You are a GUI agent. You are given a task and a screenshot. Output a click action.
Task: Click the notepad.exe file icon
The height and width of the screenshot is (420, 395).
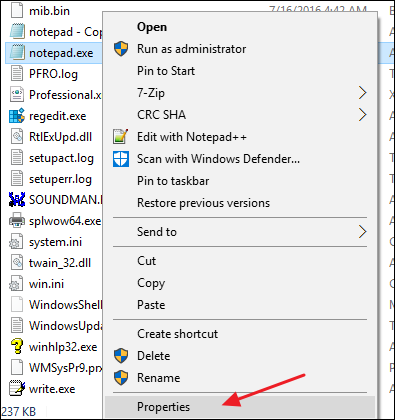coord(17,52)
